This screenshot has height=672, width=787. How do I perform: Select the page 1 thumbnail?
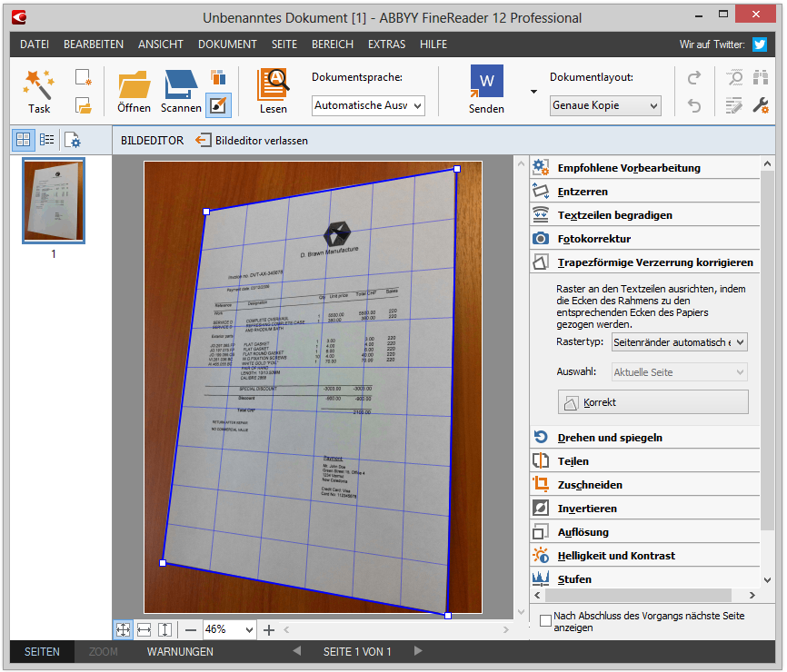pyautogui.click(x=54, y=201)
